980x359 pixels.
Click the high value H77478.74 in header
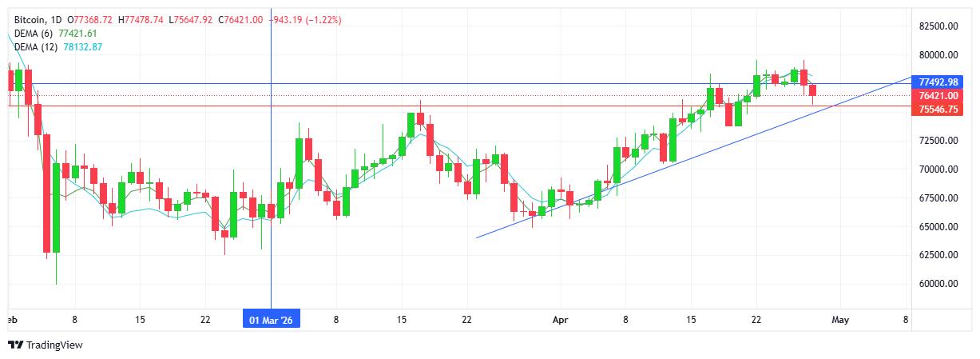pos(142,20)
